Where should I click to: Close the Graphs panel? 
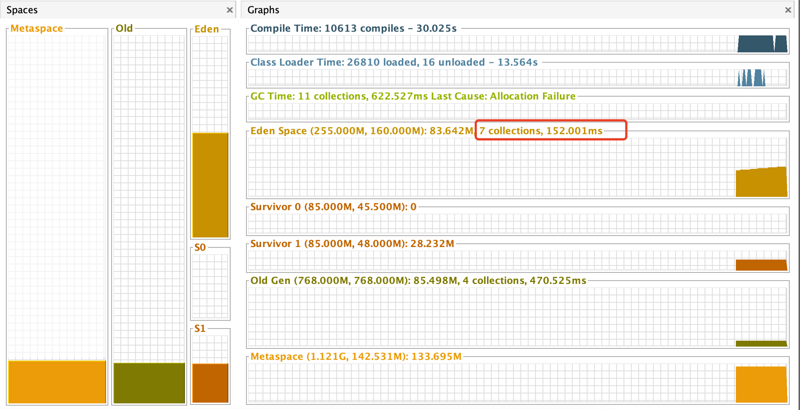click(x=789, y=10)
